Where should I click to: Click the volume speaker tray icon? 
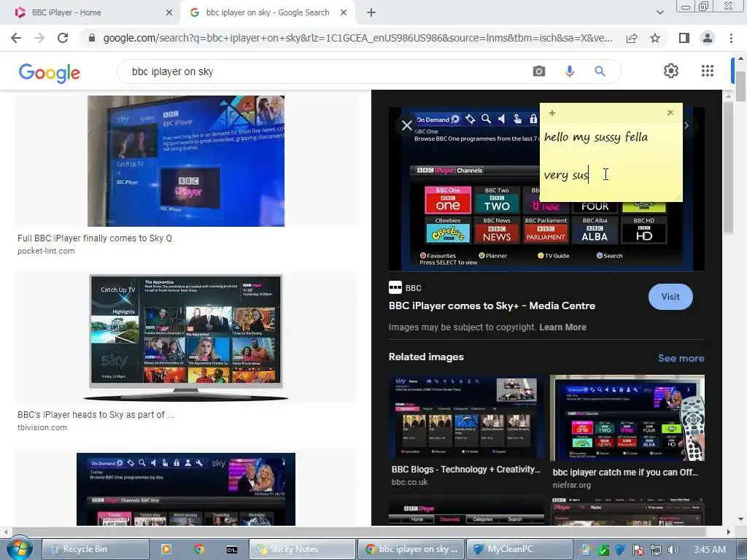[673, 550]
